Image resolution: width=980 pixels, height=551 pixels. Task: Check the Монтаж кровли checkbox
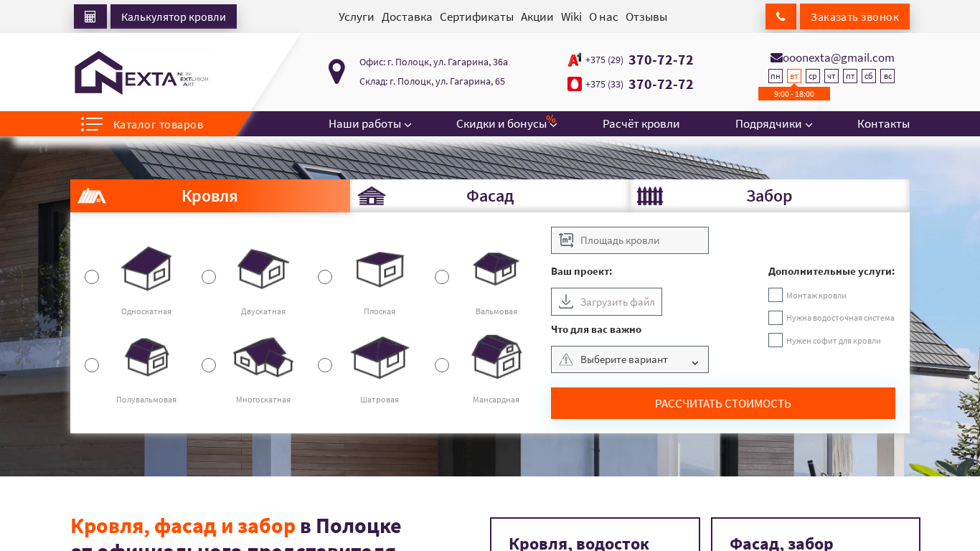point(776,295)
